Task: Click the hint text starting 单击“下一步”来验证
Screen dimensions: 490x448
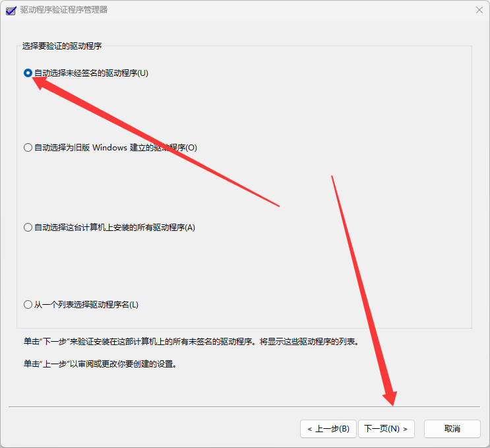Action: (x=191, y=341)
